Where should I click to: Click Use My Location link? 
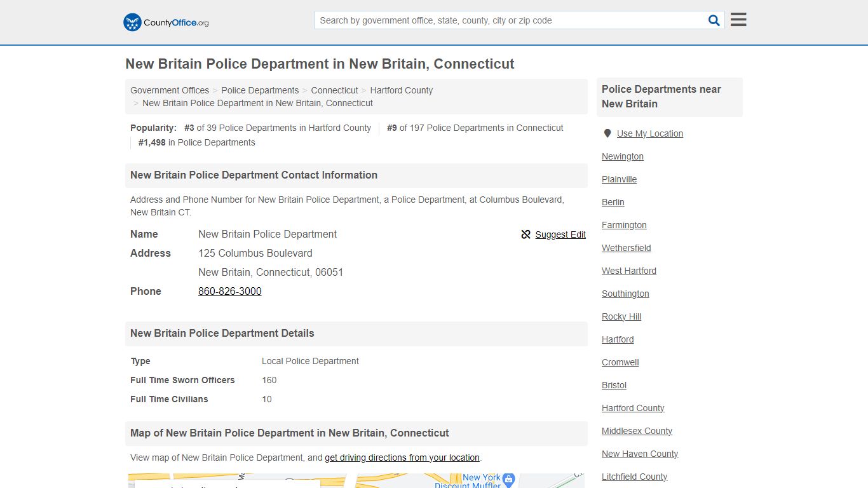(650, 133)
